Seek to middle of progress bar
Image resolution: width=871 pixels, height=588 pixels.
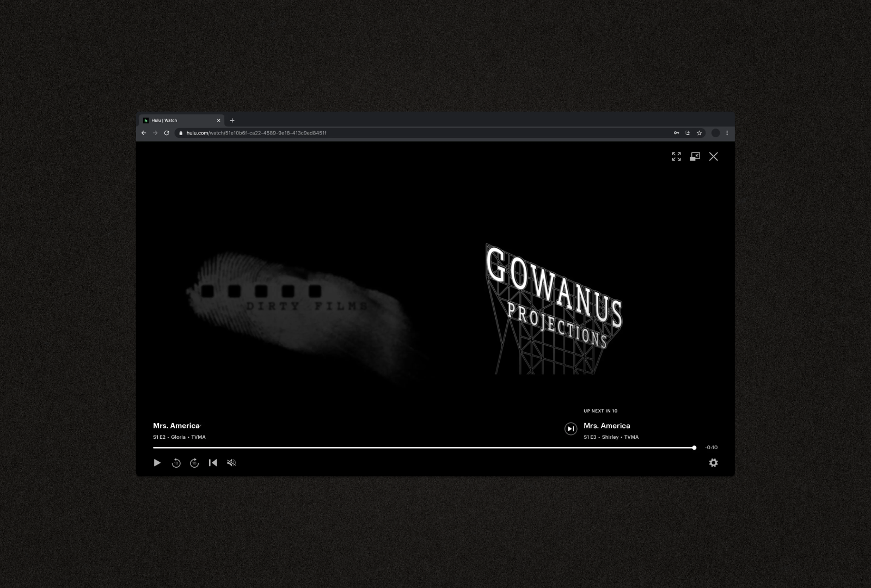click(424, 448)
